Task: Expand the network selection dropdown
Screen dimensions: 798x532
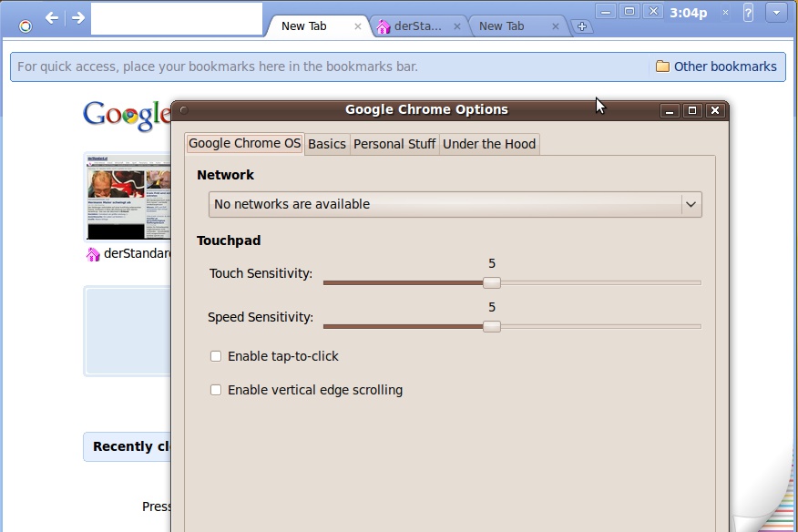Action: [455, 204]
